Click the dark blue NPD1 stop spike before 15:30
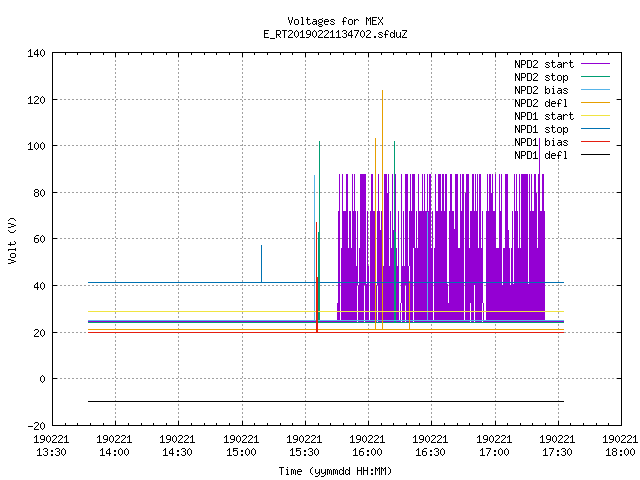 pyautogui.click(x=262, y=263)
